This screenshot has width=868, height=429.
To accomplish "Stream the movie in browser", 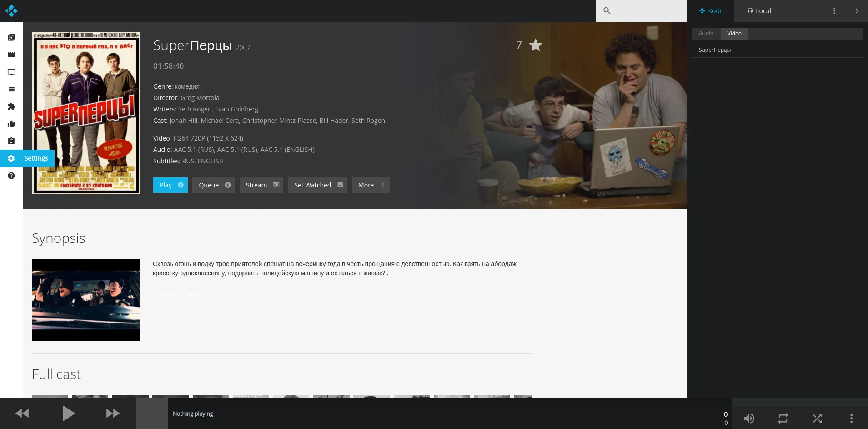I will [261, 185].
